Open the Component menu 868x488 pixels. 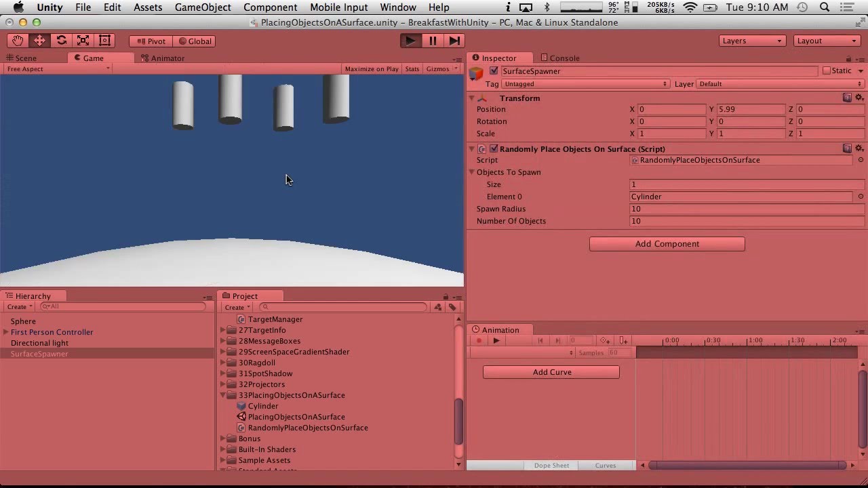tap(271, 7)
